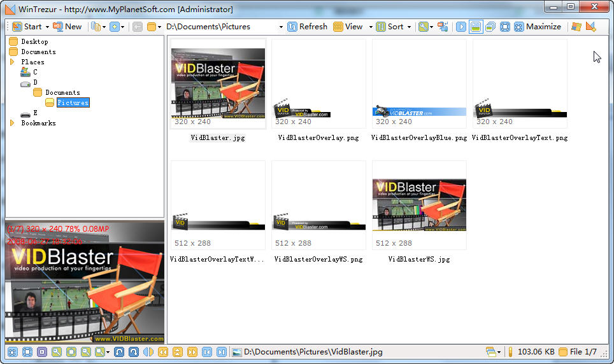The height and width of the screenshot is (364, 614).
Task: Open the Start menu button
Action: (x=27, y=27)
